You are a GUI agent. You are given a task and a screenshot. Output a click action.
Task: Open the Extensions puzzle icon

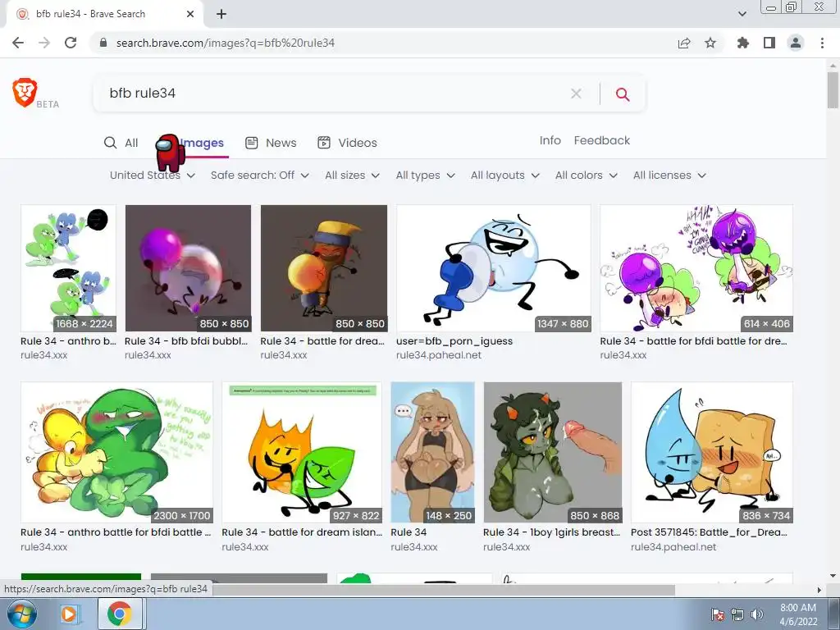tap(743, 43)
